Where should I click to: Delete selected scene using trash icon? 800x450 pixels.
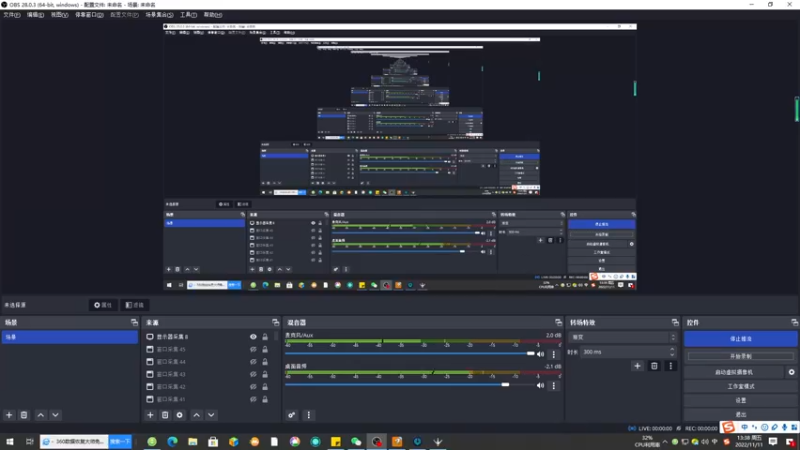(x=23, y=415)
